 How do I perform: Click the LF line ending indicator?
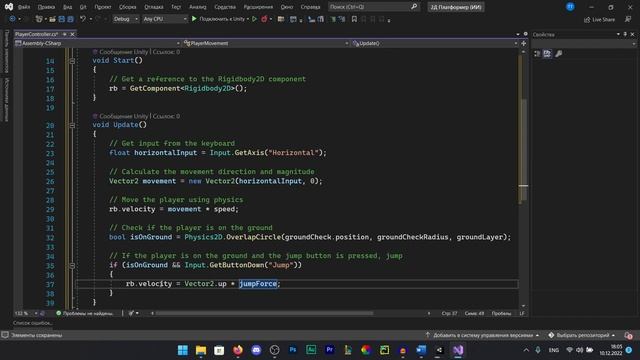(x=522, y=313)
